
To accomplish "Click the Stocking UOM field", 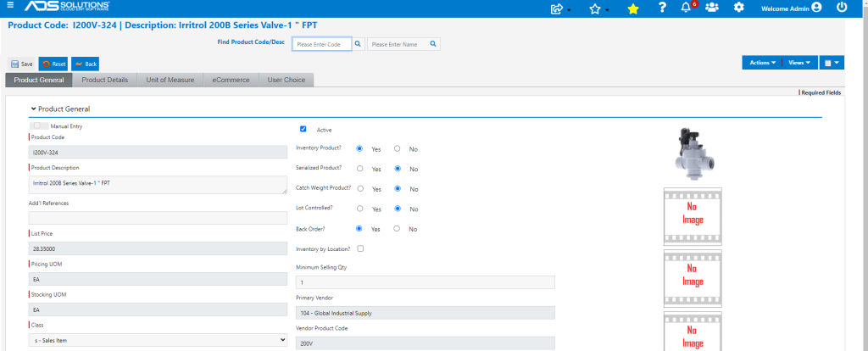I will tap(158, 309).
